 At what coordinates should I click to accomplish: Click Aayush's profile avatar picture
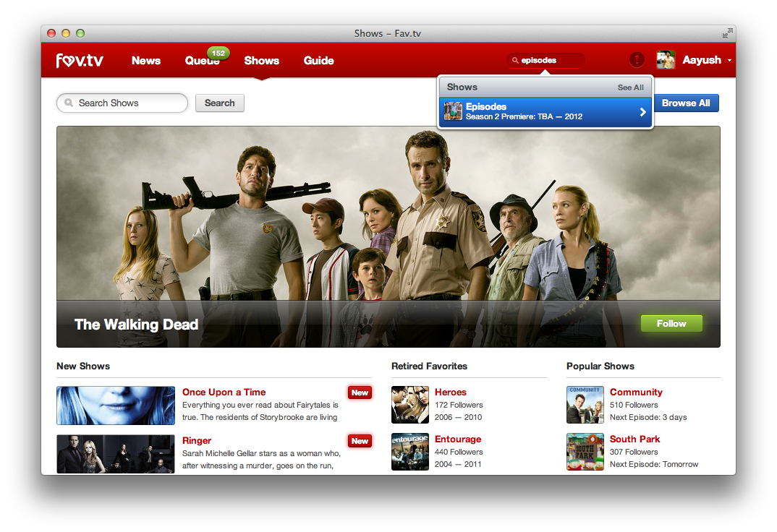click(x=666, y=60)
